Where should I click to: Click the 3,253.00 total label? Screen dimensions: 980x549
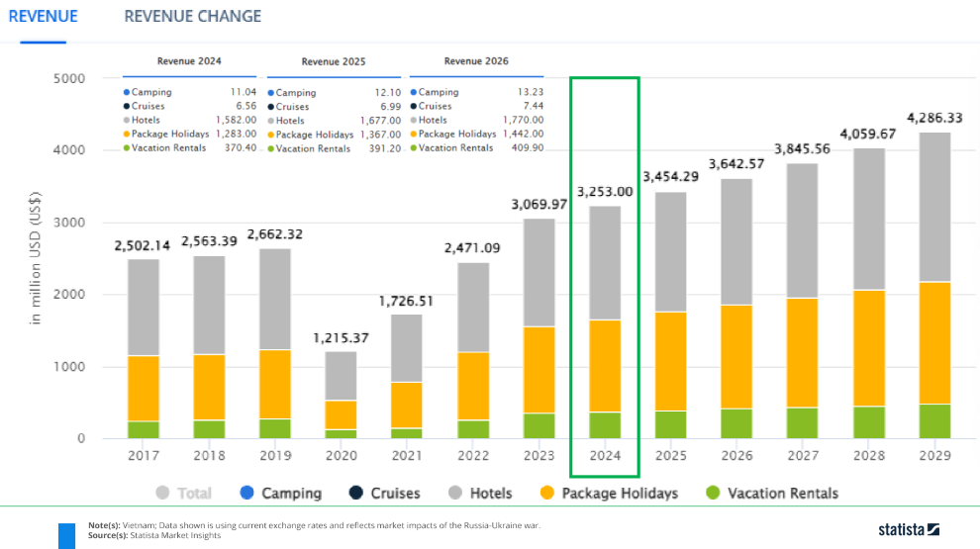point(605,192)
